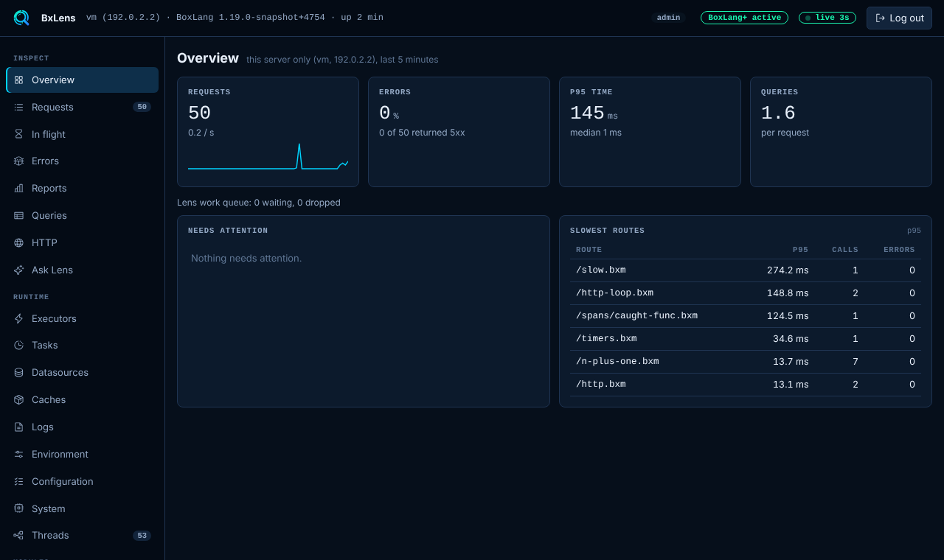944x560 pixels.
Task: Click the ERRORS stat card with 0 %
Action: (x=459, y=132)
